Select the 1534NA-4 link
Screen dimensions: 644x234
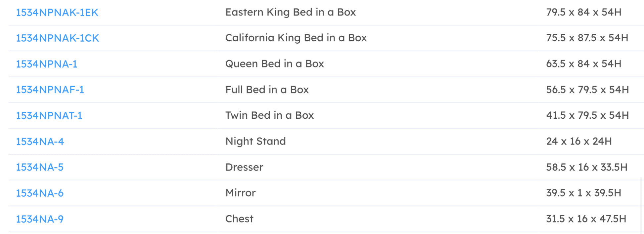click(40, 142)
